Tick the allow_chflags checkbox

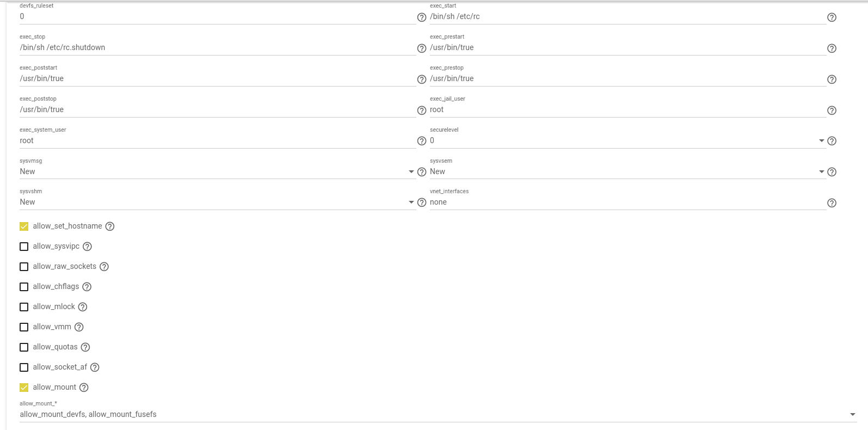(x=24, y=287)
